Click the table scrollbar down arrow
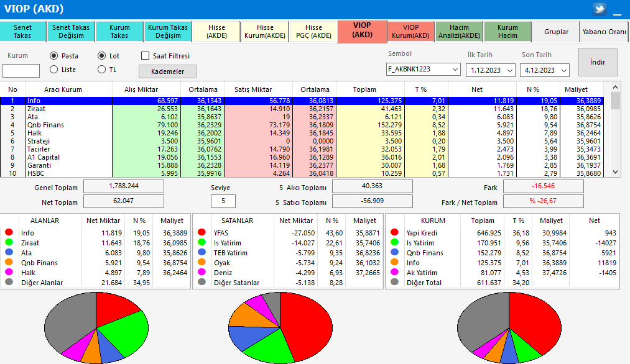 [615, 172]
